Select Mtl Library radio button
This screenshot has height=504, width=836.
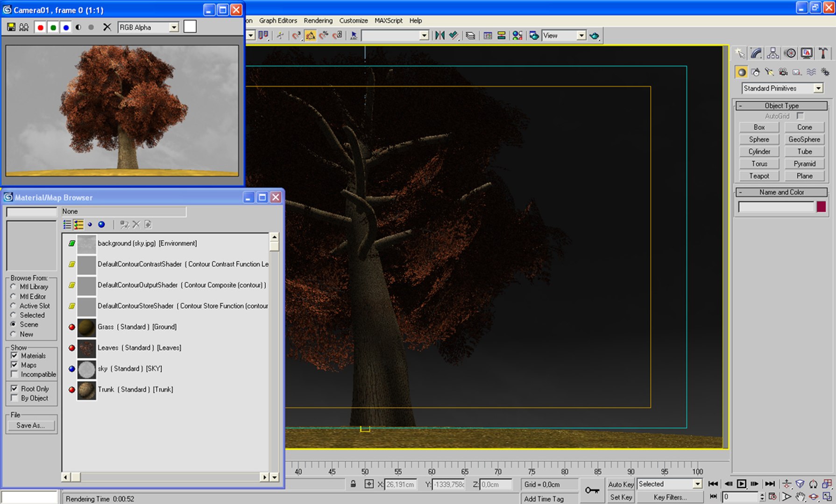(x=14, y=287)
